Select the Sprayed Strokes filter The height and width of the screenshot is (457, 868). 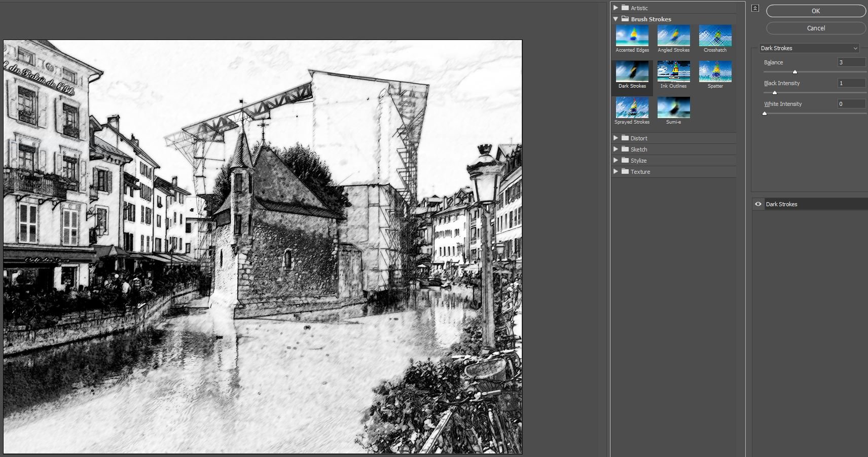[x=631, y=107]
